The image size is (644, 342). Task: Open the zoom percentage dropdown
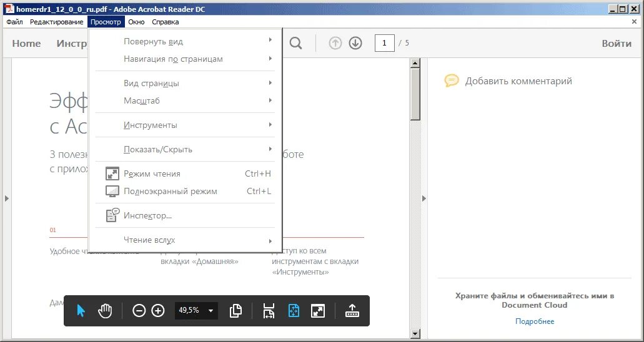tap(211, 311)
